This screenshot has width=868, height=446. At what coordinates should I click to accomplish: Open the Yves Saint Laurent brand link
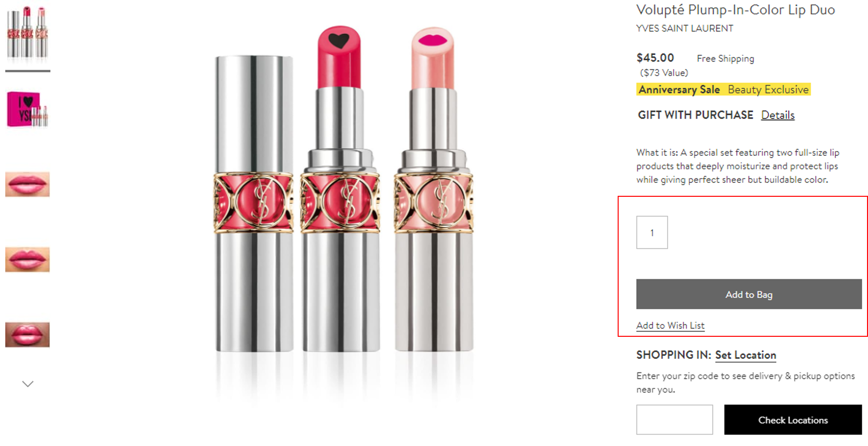(x=684, y=28)
